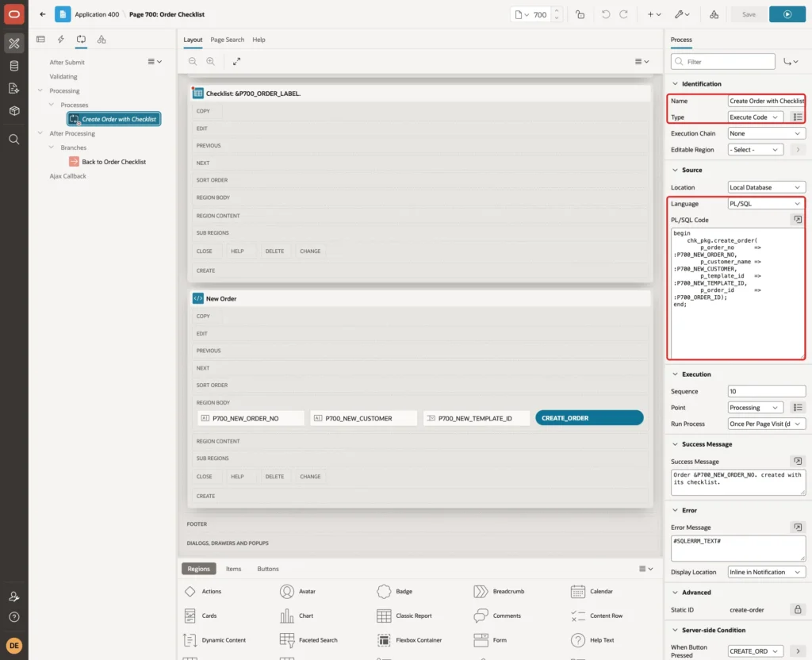The image size is (812, 660).
Task: Open Error Message editor popup icon
Action: (x=798, y=527)
